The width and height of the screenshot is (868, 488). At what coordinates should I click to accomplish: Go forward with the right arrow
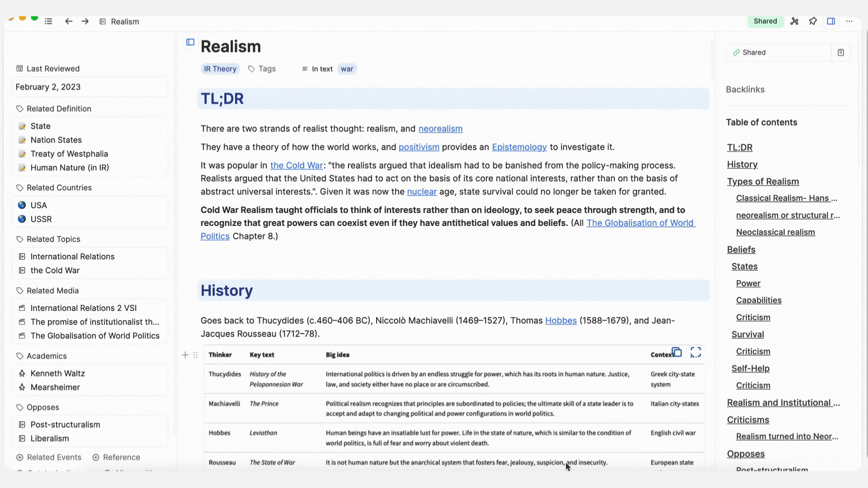pyautogui.click(x=85, y=21)
